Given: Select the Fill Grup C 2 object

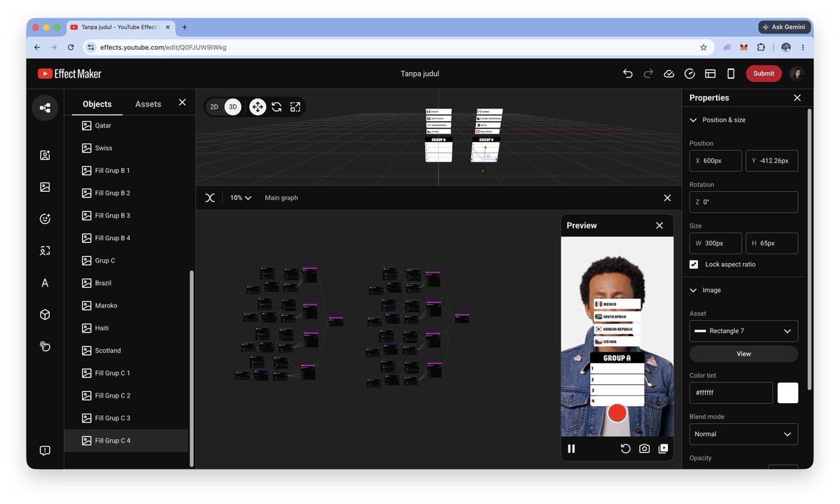Looking at the screenshot, I should click(126, 395).
